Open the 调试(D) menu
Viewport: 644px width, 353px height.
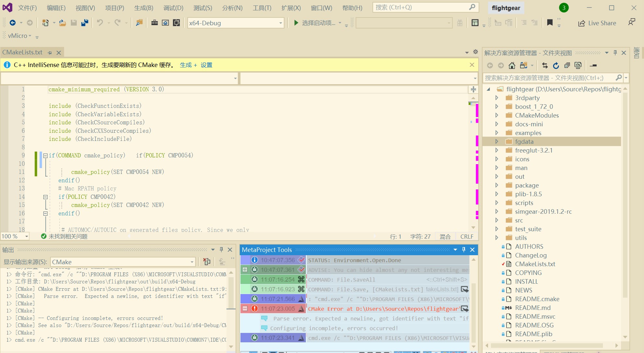(x=173, y=8)
